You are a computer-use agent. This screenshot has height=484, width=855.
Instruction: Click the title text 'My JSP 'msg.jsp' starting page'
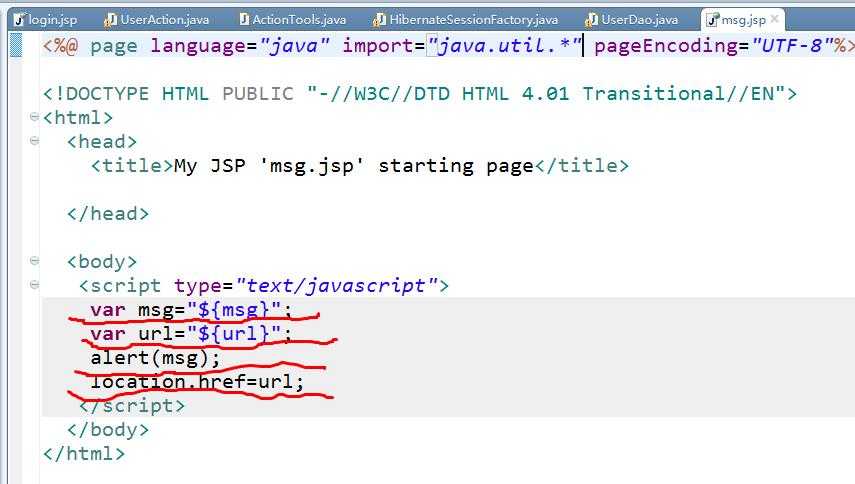(x=353, y=166)
